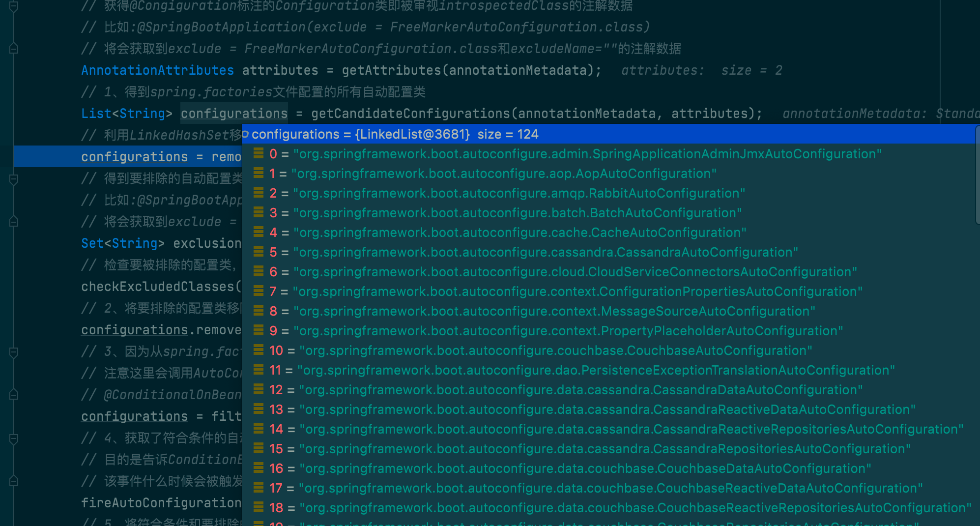Screen dimensions: 980x526
Task: Click the debugger popup vertical scrollbar
Action: pos(978,175)
